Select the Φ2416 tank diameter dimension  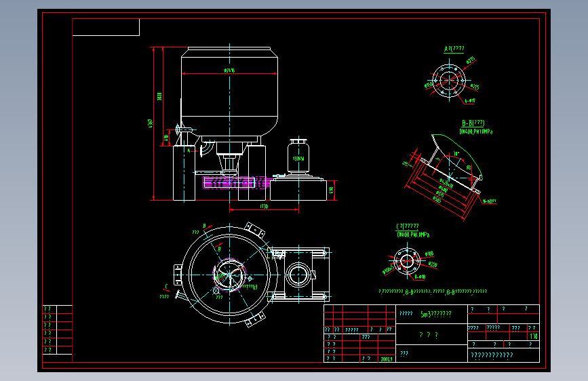coord(229,71)
